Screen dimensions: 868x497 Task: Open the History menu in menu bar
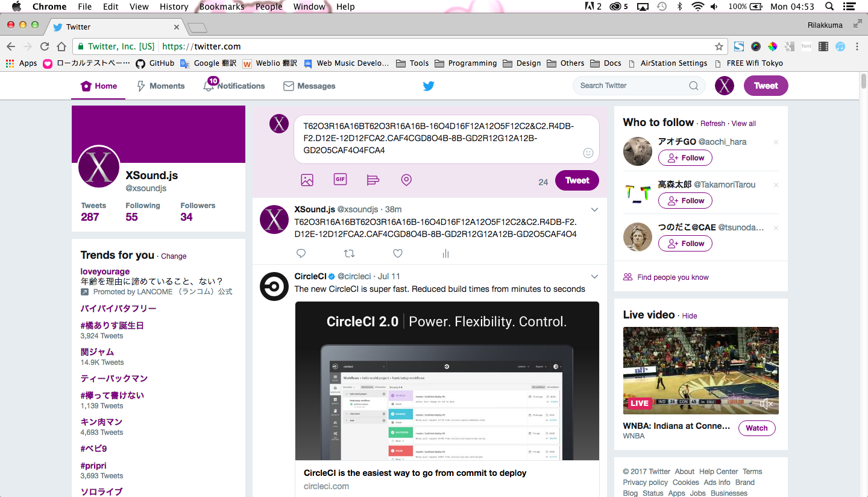(174, 7)
